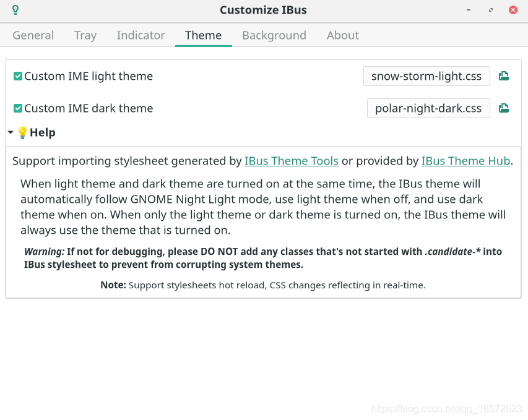The width and height of the screenshot is (528, 420).
Task: Minimize the Customize IBus window
Action: [469, 10]
